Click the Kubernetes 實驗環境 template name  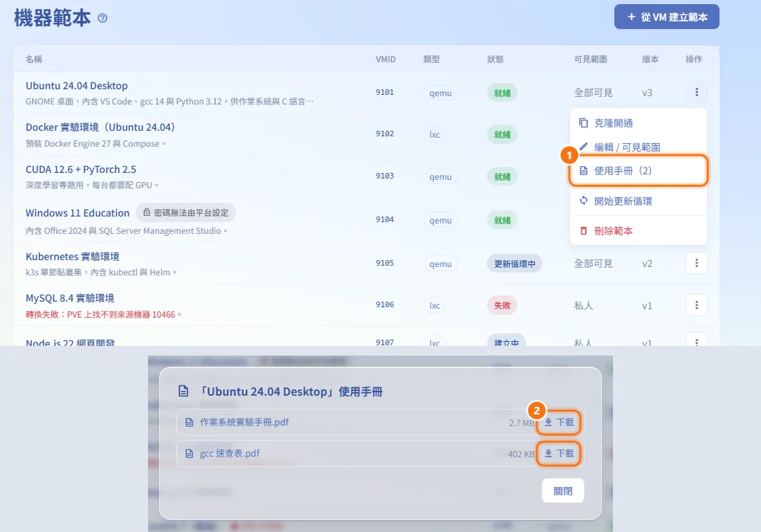point(73,256)
